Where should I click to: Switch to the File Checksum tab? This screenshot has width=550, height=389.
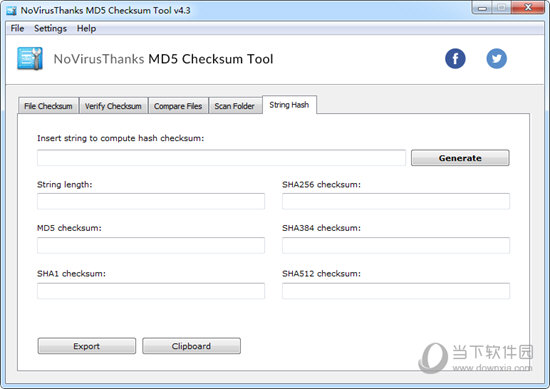pos(48,106)
